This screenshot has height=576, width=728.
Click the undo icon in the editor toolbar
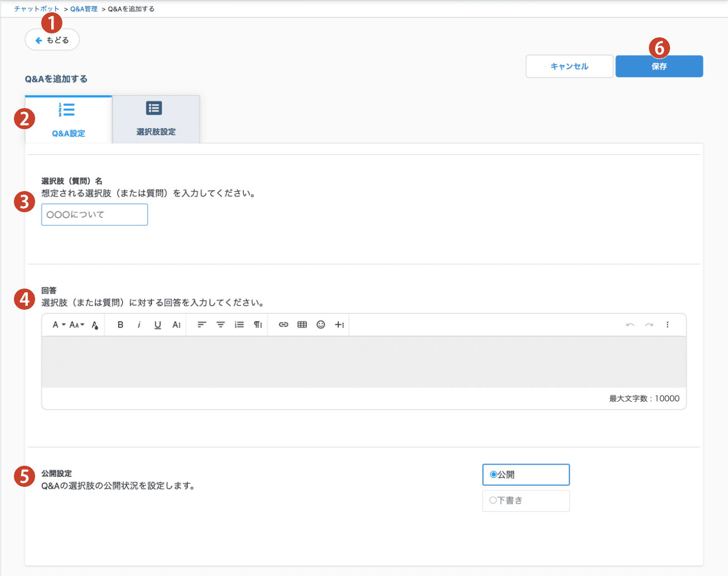(x=630, y=325)
